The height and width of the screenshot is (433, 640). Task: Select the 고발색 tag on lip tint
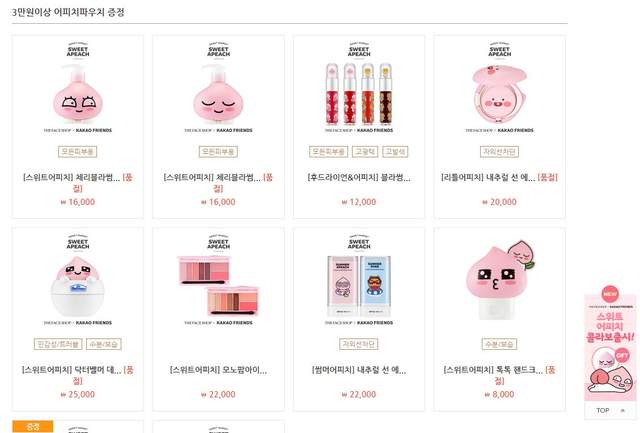click(x=395, y=152)
